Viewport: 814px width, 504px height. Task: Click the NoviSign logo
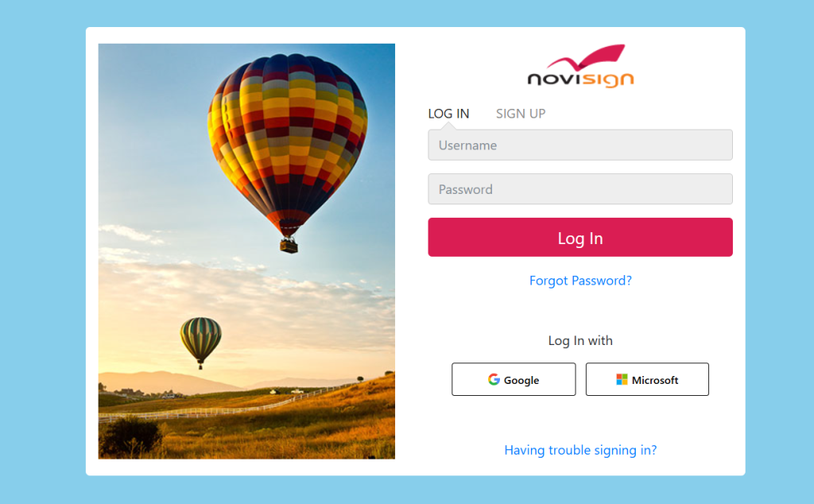click(x=580, y=66)
